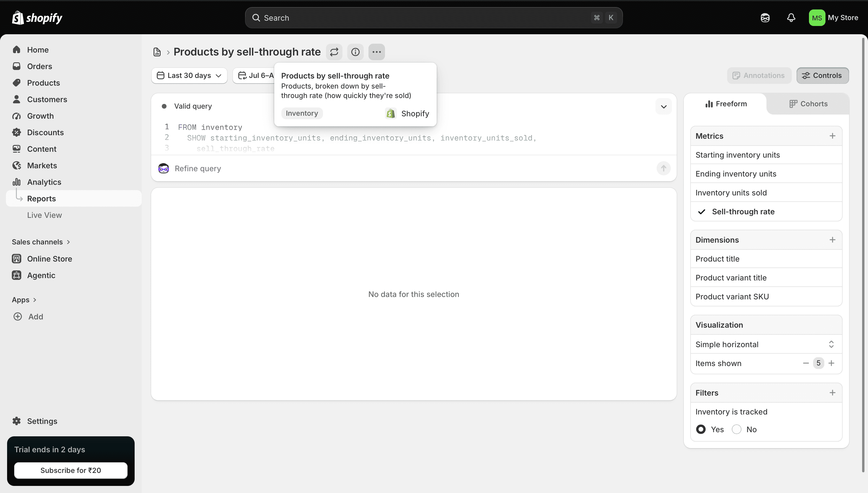868x493 pixels.
Task: Open Live View under Analytics
Action: tap(44, 215)
